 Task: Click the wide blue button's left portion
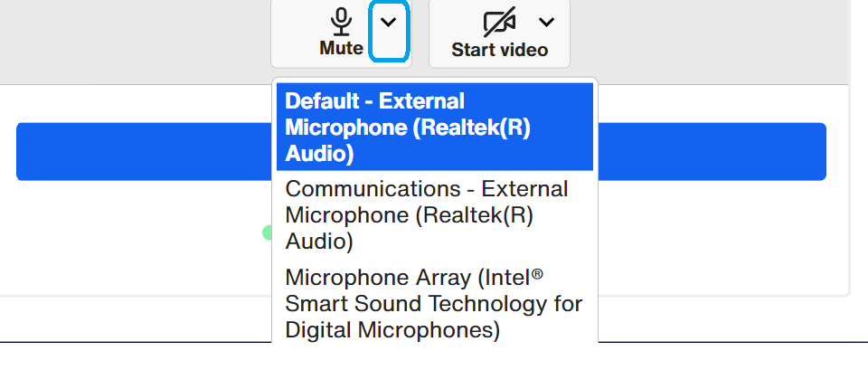(x=144, y=151)
